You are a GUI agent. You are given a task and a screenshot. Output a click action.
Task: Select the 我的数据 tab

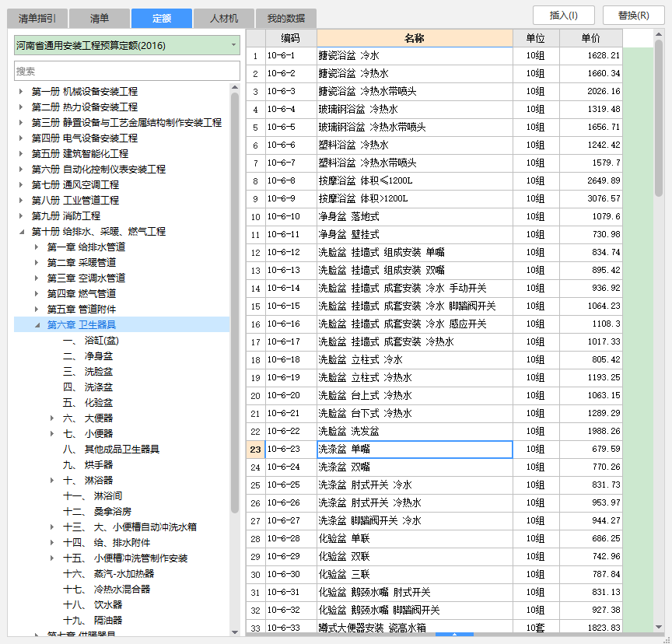tap(286, 18)
